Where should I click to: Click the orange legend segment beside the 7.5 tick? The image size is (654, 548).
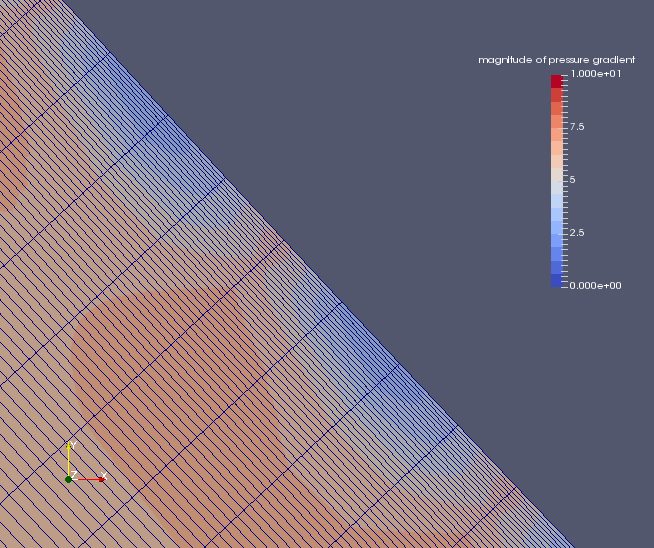556,127
